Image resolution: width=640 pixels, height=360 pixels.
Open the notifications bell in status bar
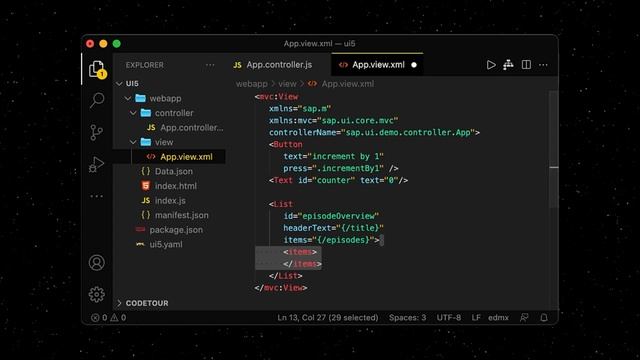click(544, 318)
